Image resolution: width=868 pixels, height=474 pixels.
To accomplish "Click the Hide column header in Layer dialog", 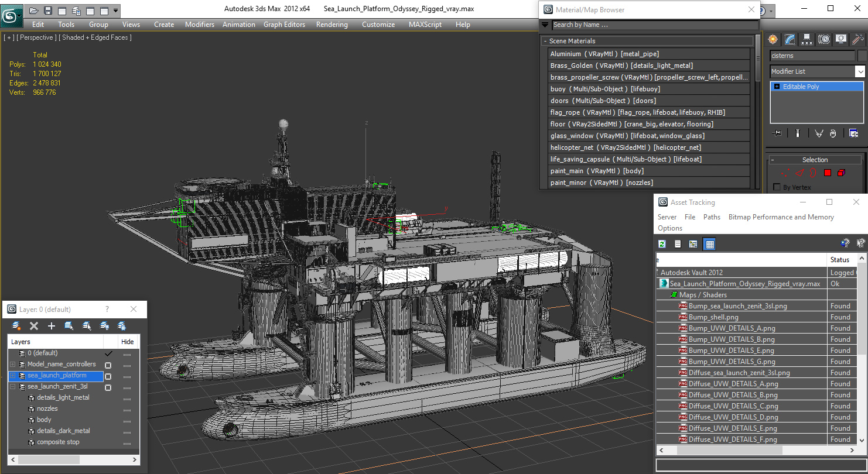I will click(127, 342).
